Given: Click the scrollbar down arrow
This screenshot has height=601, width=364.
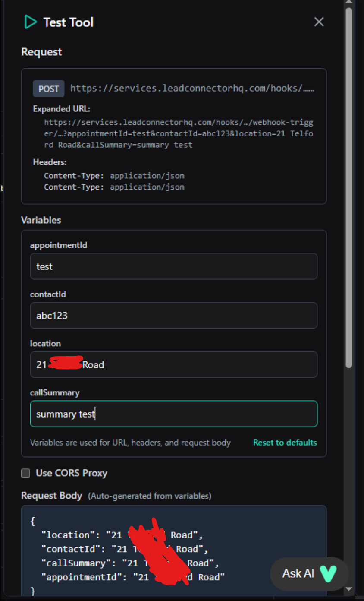Looking at the screenshot, I should [x=349, y=589].
